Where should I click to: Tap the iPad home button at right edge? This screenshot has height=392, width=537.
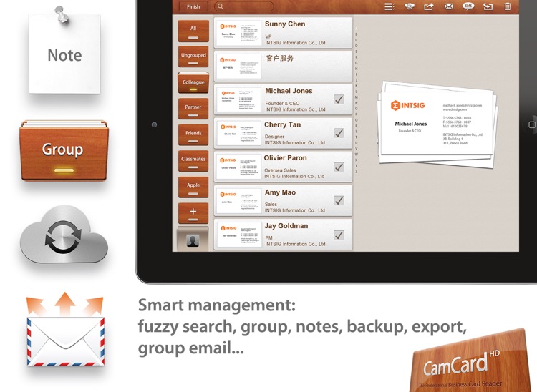click(x=531, y=125)
